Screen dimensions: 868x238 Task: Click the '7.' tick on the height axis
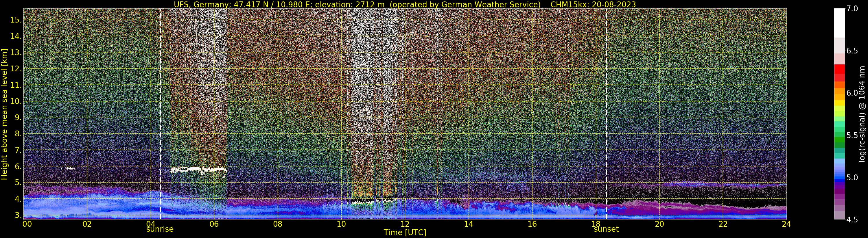tap(18, 150)
